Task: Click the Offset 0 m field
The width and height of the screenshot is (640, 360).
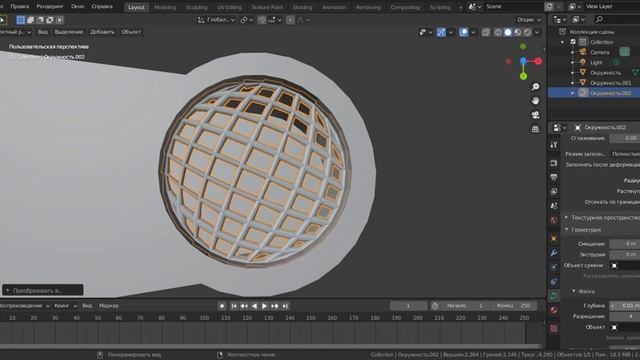Action: tap(624, 244)
